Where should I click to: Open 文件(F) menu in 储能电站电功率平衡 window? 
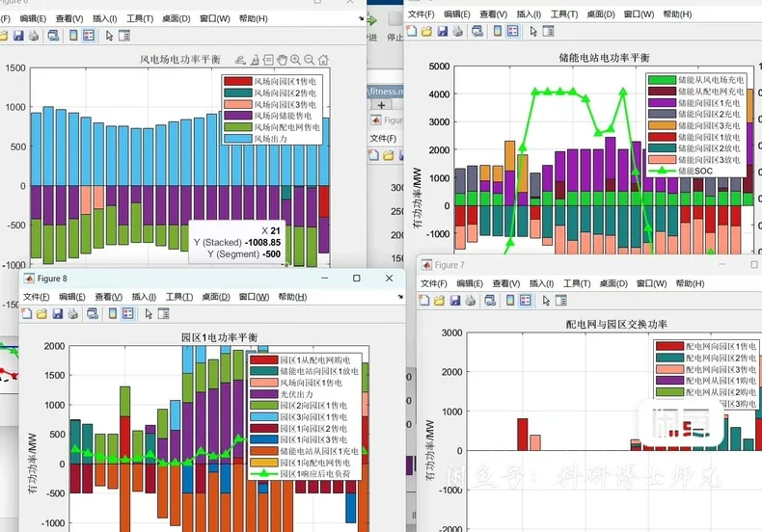421,14
